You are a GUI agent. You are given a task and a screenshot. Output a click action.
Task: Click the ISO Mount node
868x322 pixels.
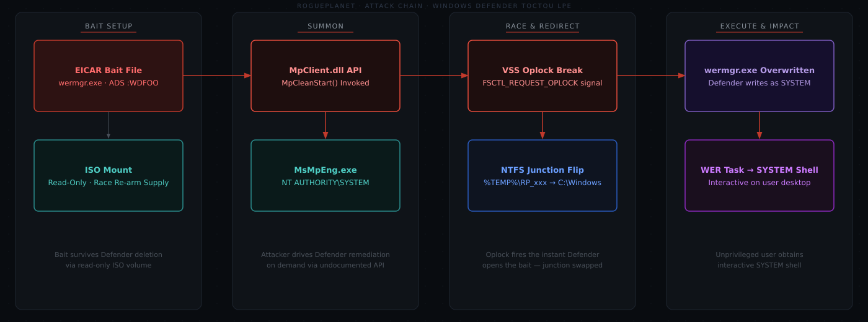coord(108,175)
